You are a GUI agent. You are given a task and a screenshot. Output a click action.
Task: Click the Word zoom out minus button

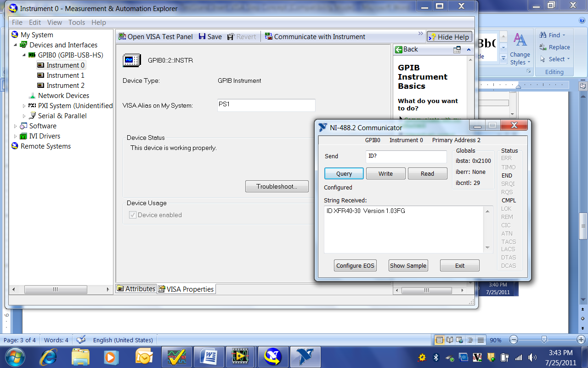pos(514,340)
